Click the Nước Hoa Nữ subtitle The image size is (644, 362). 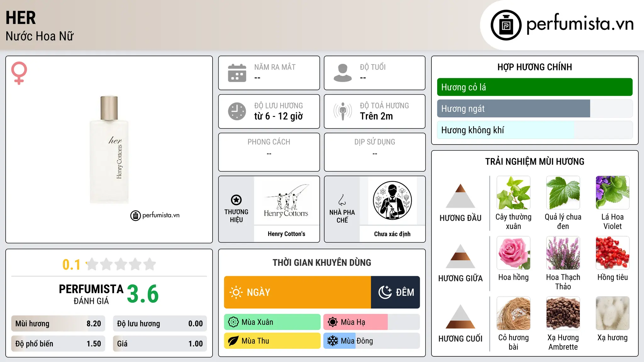tap(40, 36)
